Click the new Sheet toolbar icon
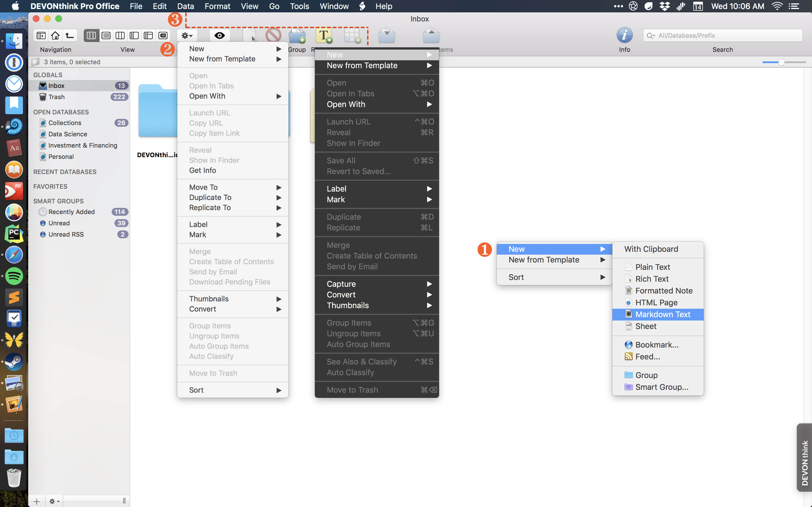The width and height of the screenshot is (812, 507). 352,35
